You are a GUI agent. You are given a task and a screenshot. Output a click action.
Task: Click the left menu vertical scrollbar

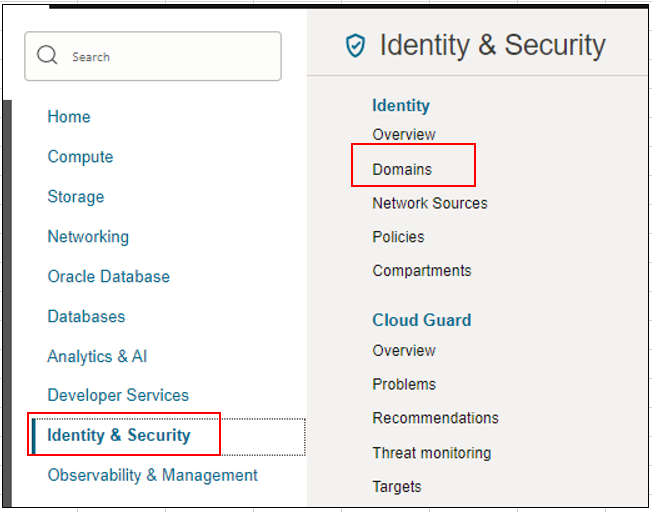(x=7, y=303)
